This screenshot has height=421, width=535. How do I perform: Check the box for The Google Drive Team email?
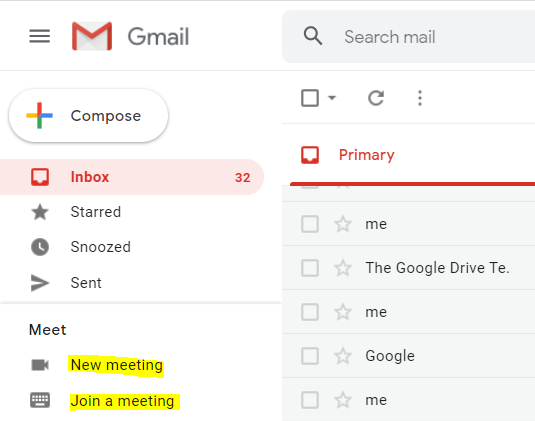coord(310,268)
